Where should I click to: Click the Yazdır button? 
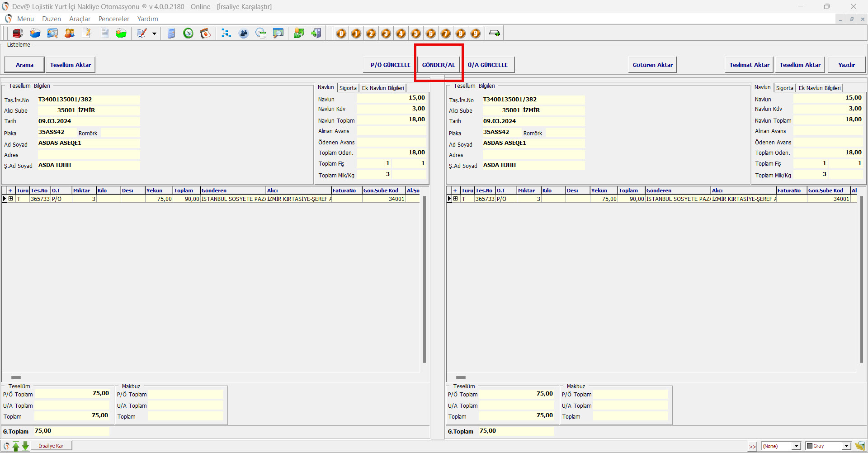pyautogui.click(x=846, y=65)
